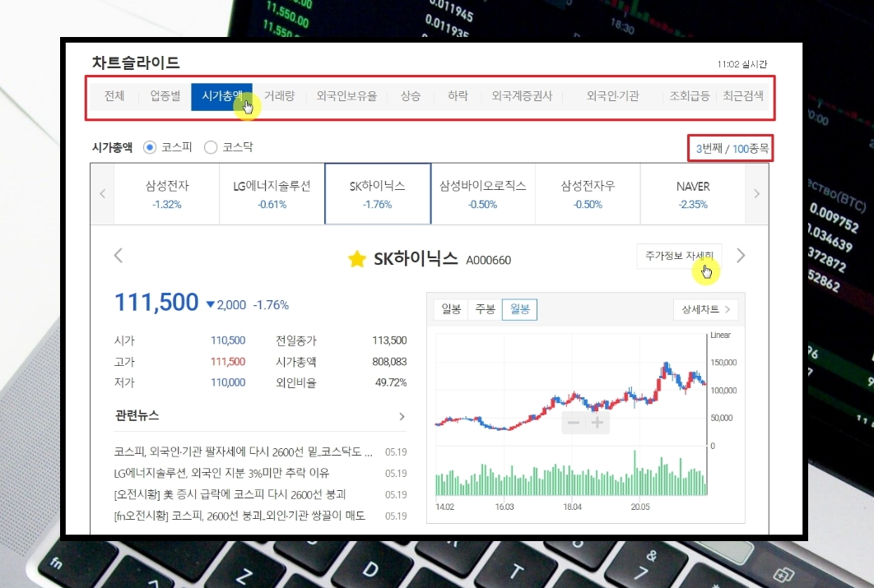Choose the 코스피 radio button
The width and height of the screenshot is (874, 588).
click(150, 147)
